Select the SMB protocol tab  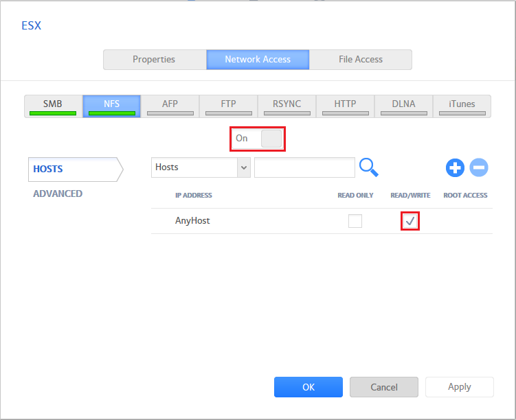[53, 106]
